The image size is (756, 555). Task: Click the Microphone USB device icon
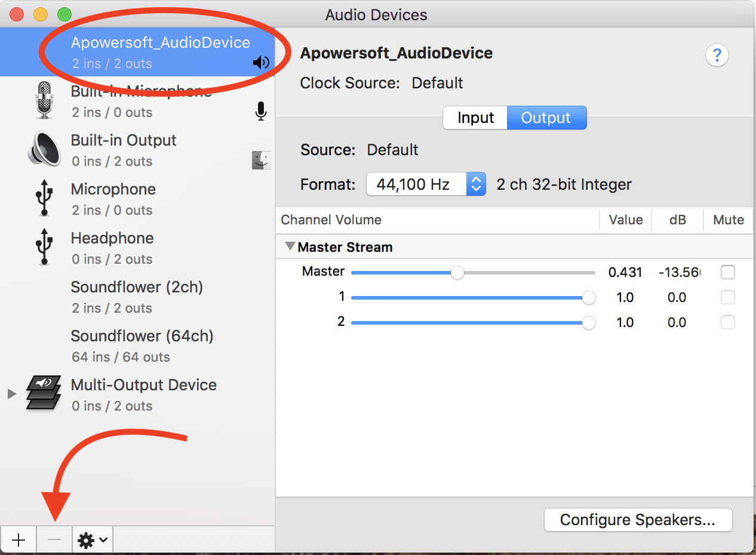click(x=44, y=199)
